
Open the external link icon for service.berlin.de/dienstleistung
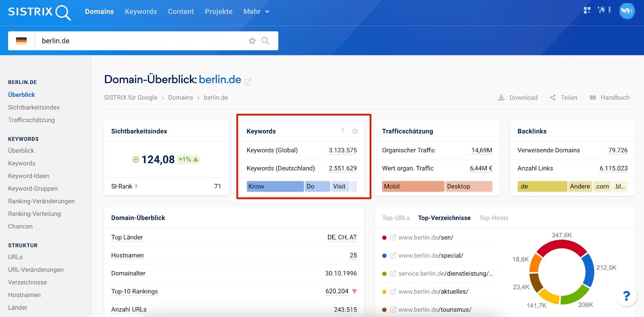click(x=393, y=273)
